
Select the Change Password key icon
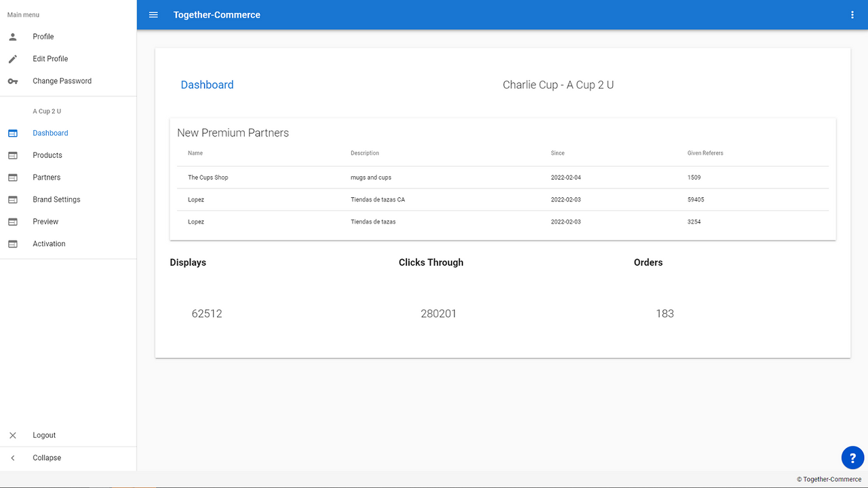click(x=12, y=81)
